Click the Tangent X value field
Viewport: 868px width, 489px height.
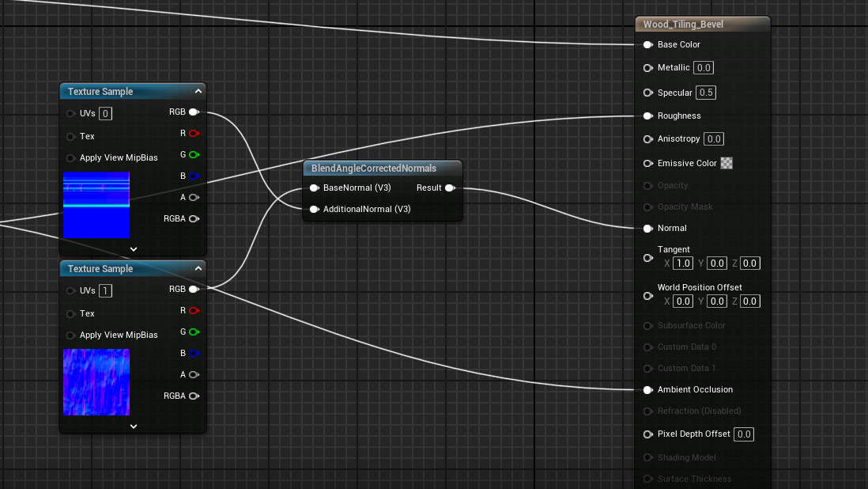tap(683, 263)
